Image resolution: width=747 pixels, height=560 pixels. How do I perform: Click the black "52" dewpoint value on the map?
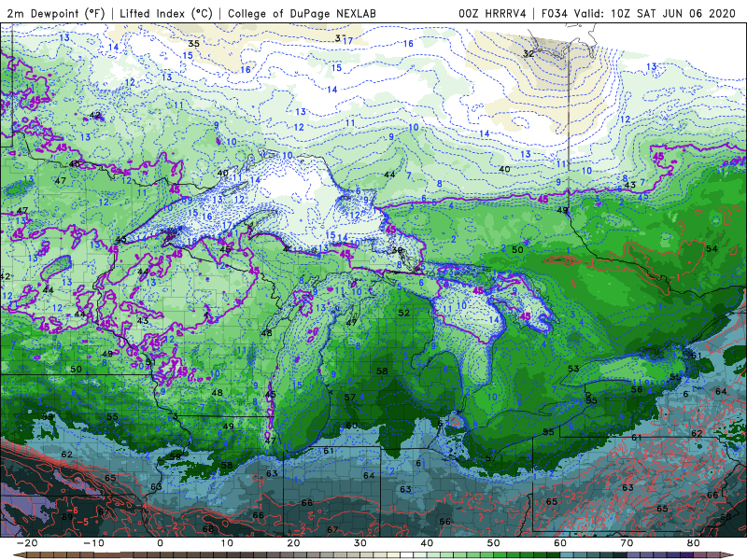pos(404,313)
